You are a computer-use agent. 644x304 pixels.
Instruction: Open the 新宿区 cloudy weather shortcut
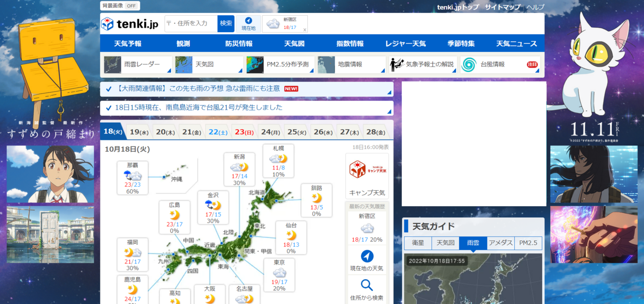click(x=285, y=24)
